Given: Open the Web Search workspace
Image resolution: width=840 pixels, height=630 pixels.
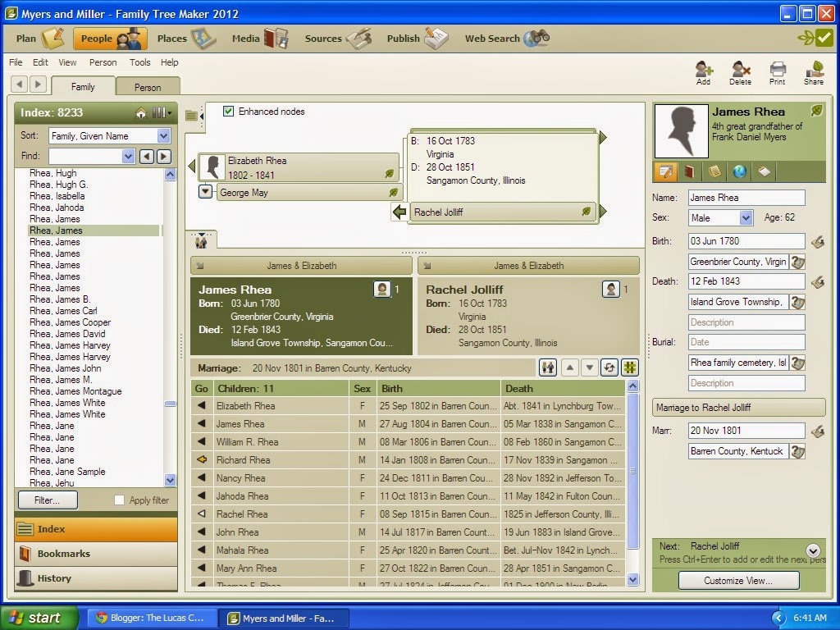Looking at the screenshot, I should [x=507, y=39].
